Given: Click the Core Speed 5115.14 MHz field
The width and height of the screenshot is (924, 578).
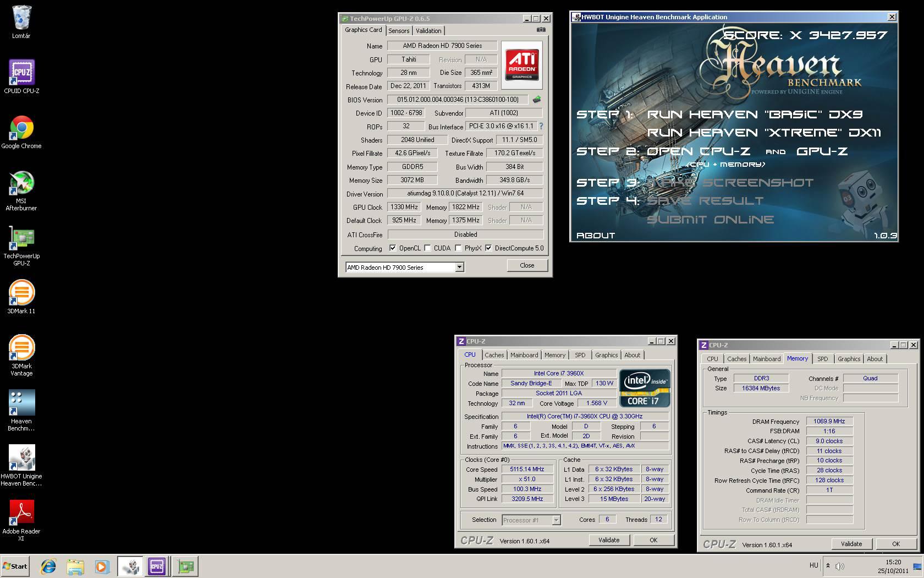Looking at the screenshot, I should 527,469.
